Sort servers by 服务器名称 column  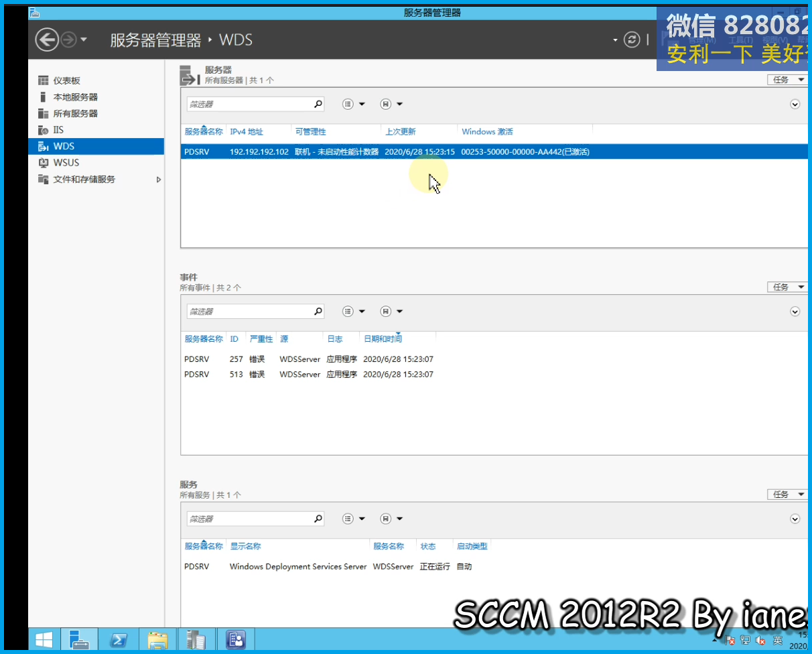[204, 132]
